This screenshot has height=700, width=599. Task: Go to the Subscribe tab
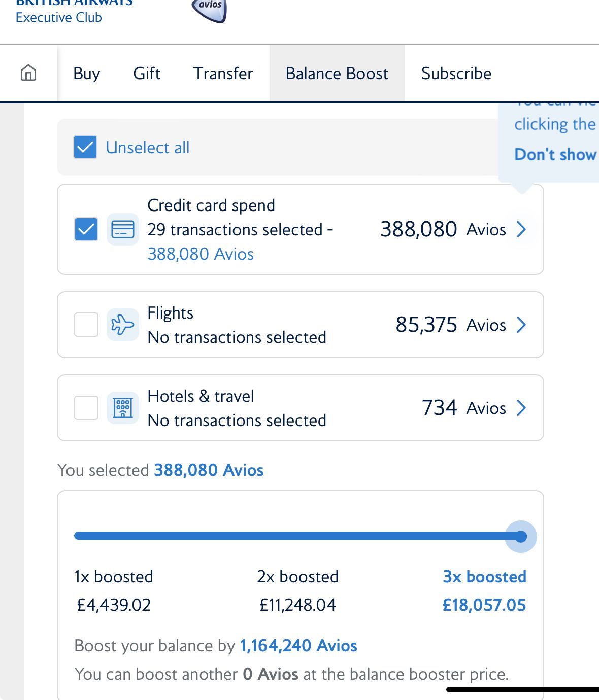(x=456, y=73)
